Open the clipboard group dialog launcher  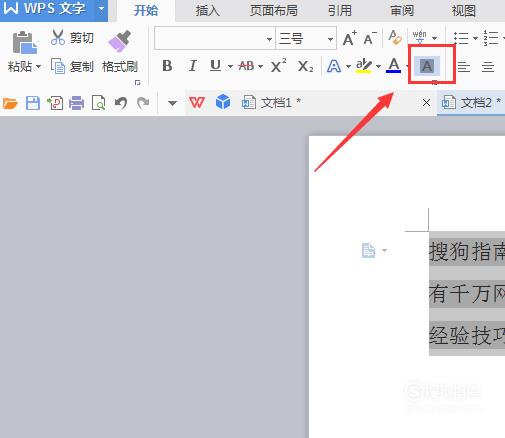click(x=137, y=82)
